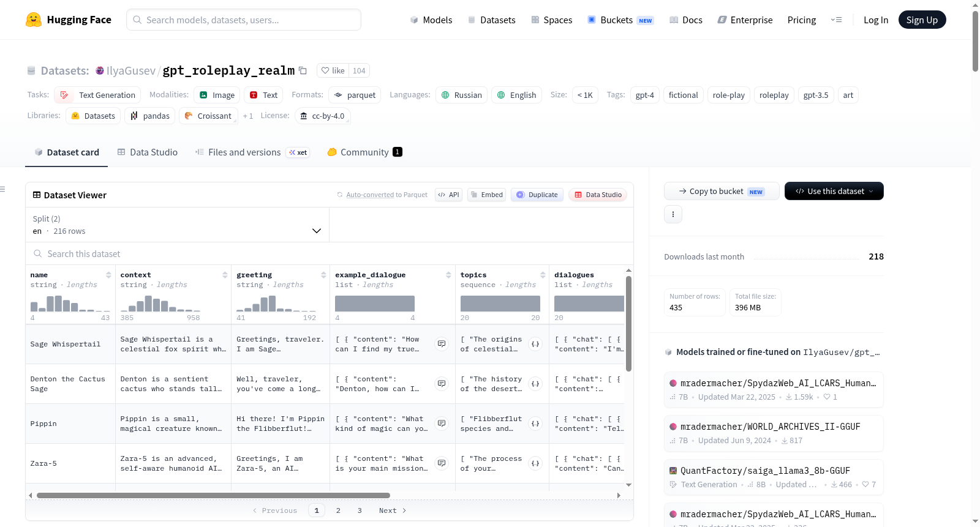Click the Hugging Face logo
Screen dimensions: 980x527
pyautogui.click(x=69, y=20)
